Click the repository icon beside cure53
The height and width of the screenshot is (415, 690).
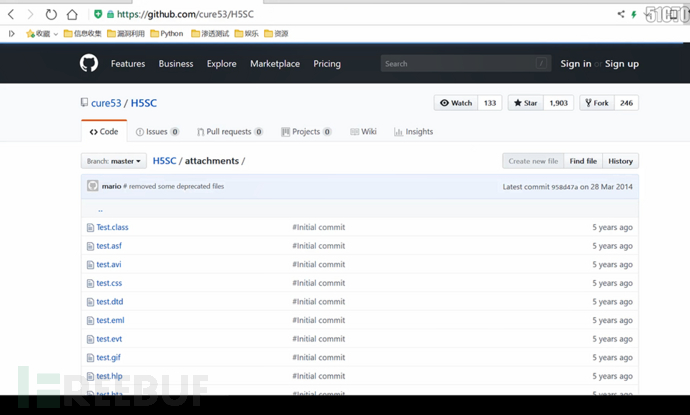pyautogui.click(x=85, y=103)
